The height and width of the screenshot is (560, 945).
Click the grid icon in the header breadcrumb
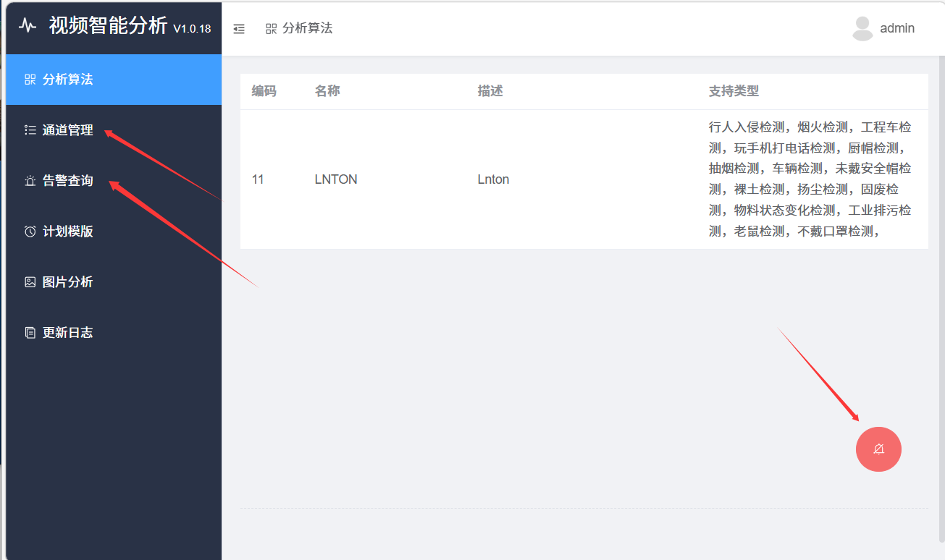272,29
